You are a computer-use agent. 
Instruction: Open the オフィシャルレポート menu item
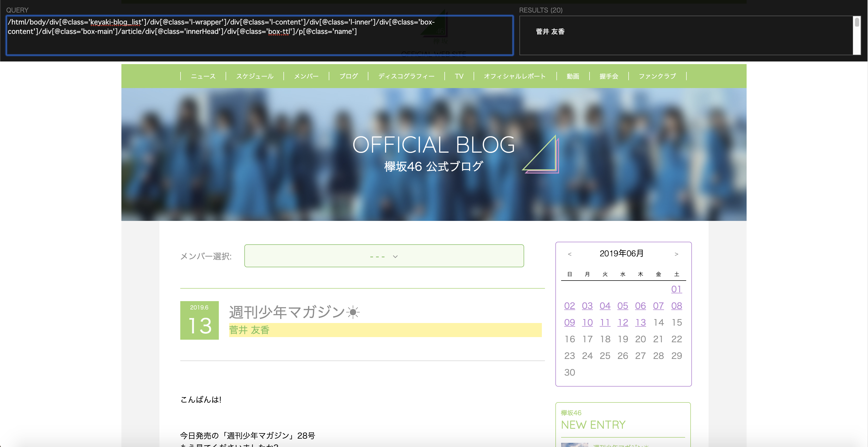click(x=515, y=76)
